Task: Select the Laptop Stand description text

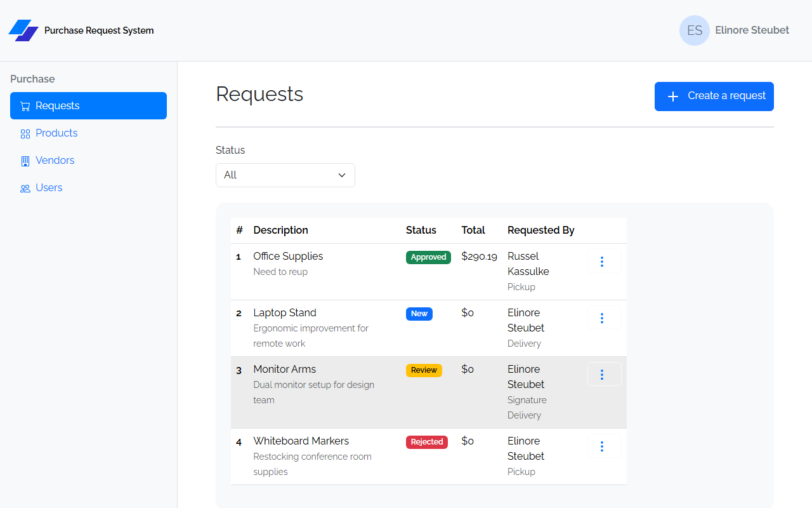Action: [x=285, y=312]
